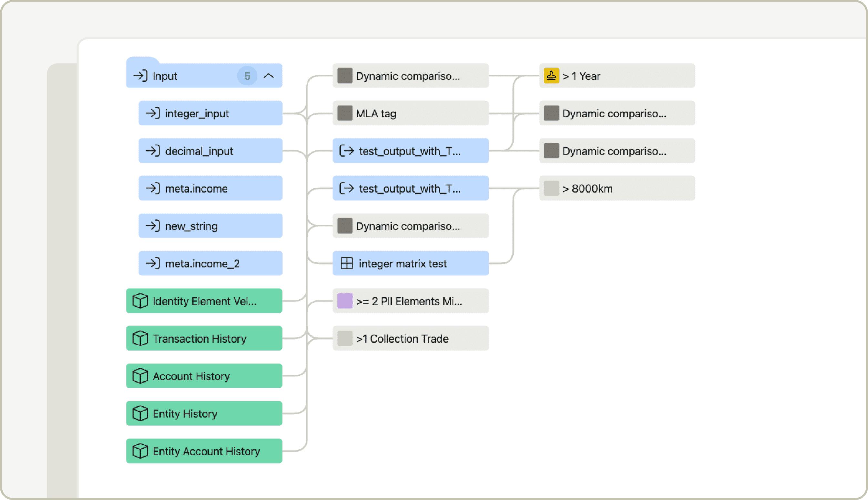Click the yellow stamp icon on > 1 Year
Viewport: 868px width, 500px height.
point(551,76)
